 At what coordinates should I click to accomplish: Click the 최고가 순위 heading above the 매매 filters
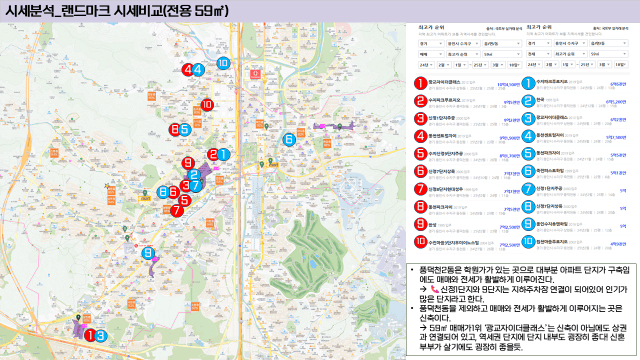pyautogui.click(x=431, y=27)
